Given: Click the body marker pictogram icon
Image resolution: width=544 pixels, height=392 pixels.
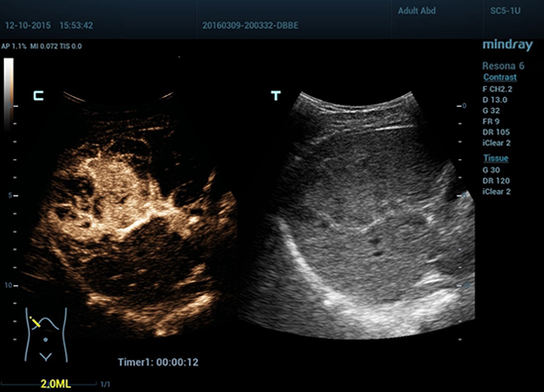Looking at the screenshot, I should (x=46, y=335).
